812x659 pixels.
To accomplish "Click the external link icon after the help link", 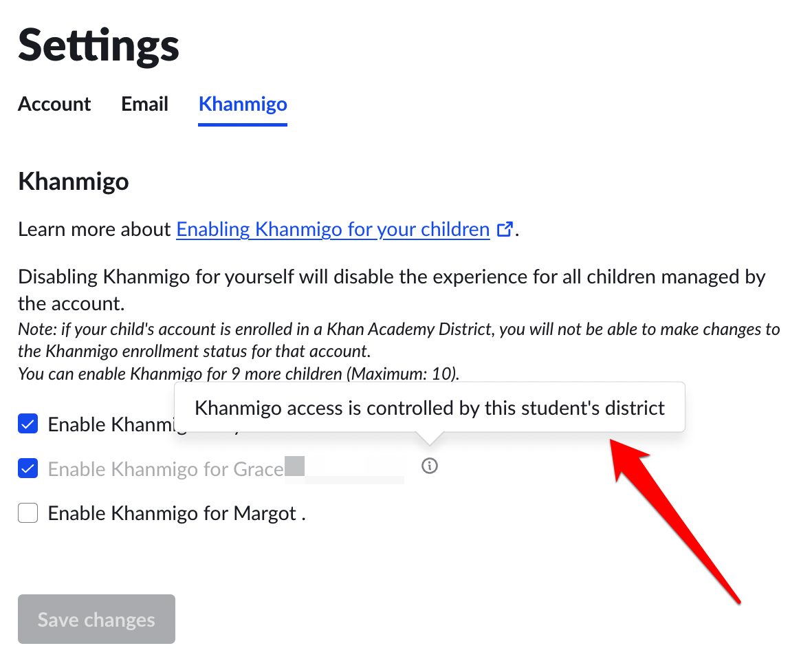I will (x=505, y=229).
